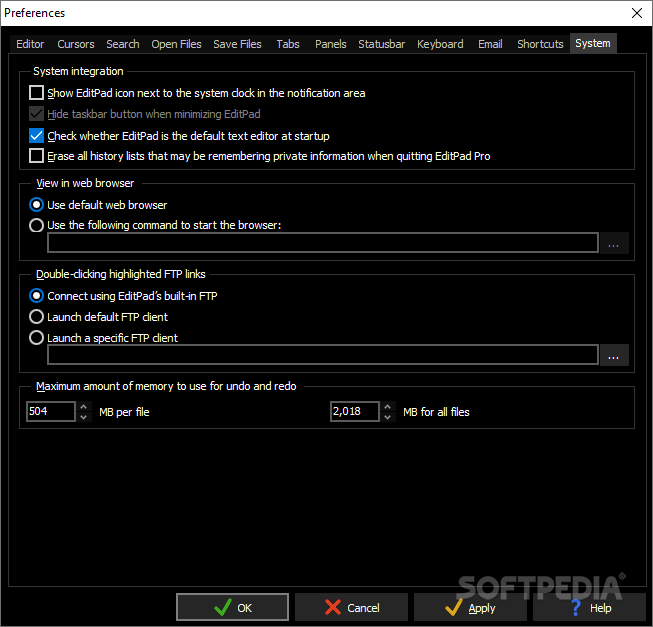
Task: Confirm settings with the OK button
Action: 232,607
